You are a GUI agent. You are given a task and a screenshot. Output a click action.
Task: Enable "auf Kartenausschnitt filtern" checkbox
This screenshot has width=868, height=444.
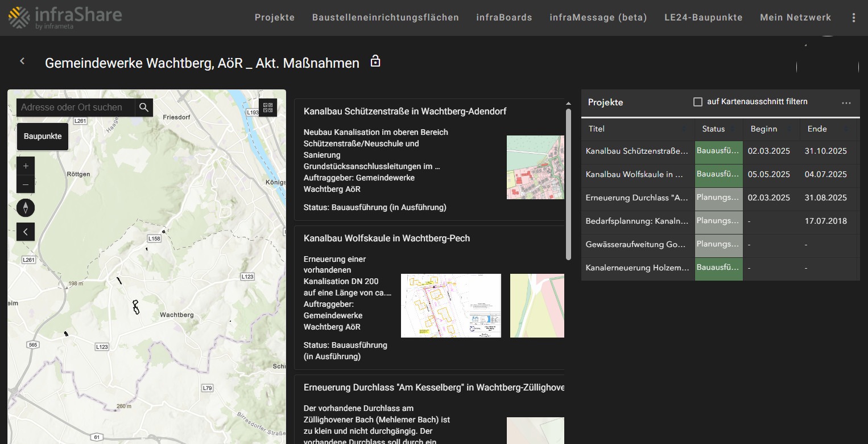(x=698, y=102)
